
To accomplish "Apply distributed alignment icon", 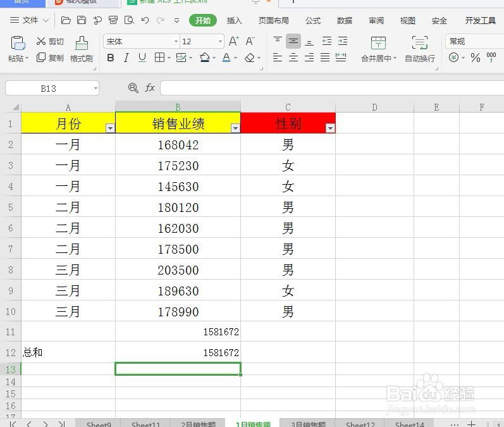I will click(341, 58).
